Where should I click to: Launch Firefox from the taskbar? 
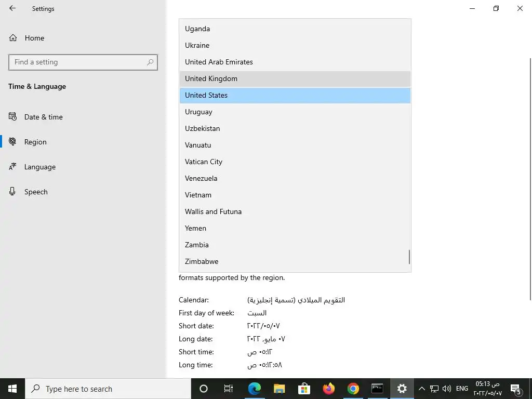point(328,389)
